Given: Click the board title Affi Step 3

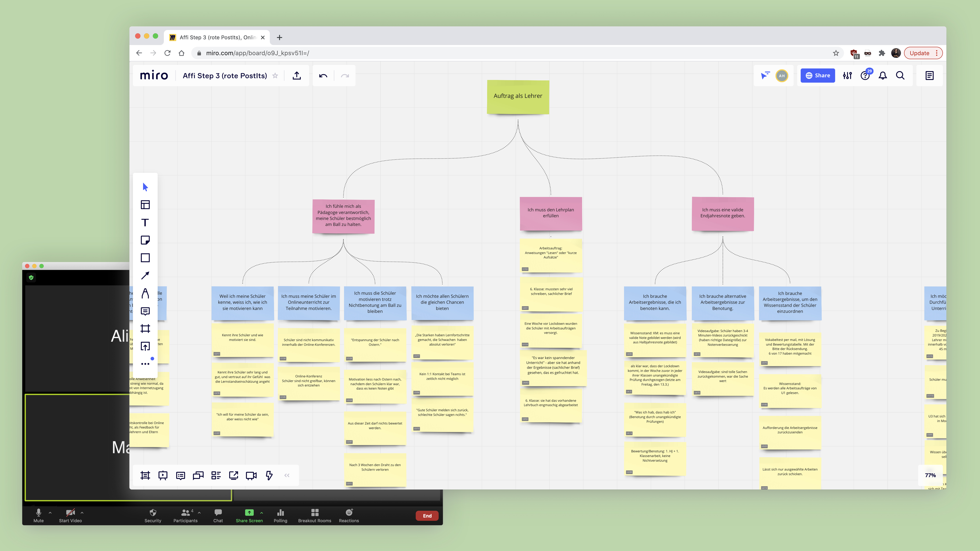Looking at the screenshot, I should click(x=225, y=75).
